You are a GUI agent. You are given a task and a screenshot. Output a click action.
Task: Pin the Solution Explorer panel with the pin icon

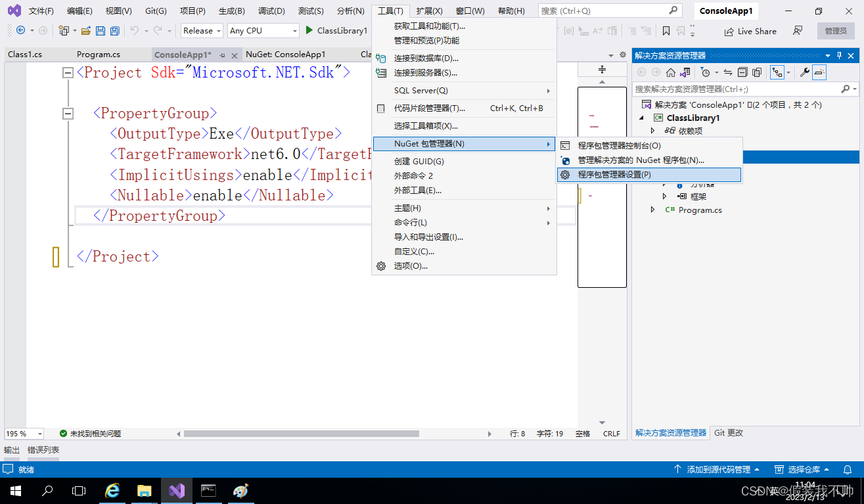tap(839, 56)
